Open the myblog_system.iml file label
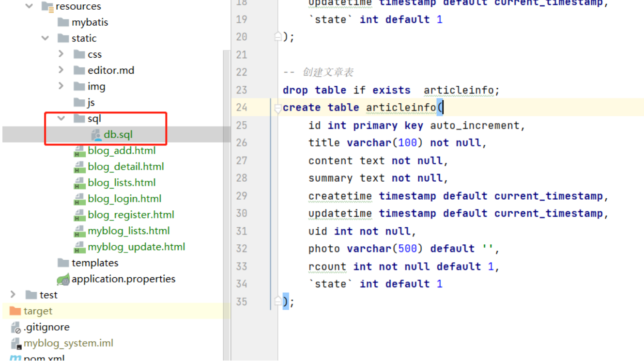Screen dimensions: 644x363 (x=68, y=343)
